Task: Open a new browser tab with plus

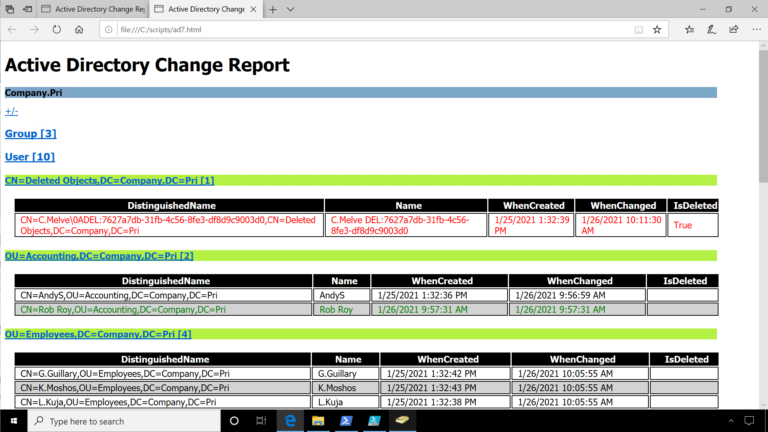Action: tap(273, 9)
